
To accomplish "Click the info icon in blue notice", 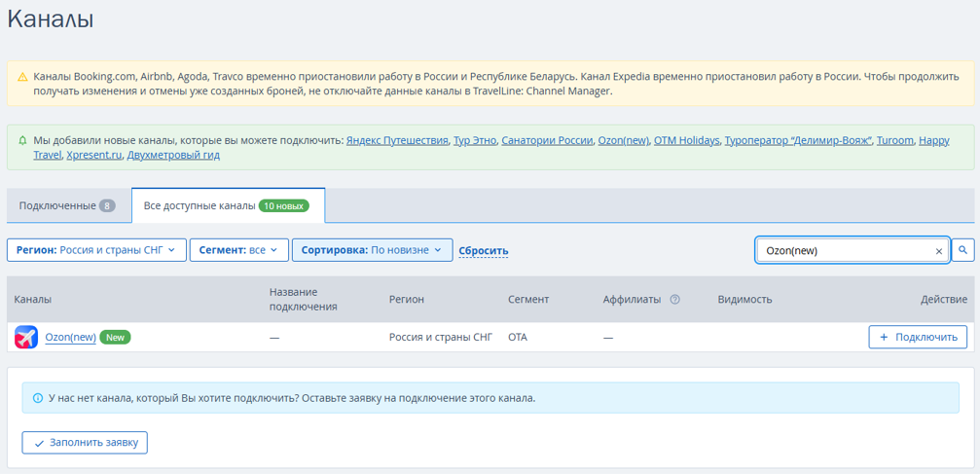I will 38,398.
